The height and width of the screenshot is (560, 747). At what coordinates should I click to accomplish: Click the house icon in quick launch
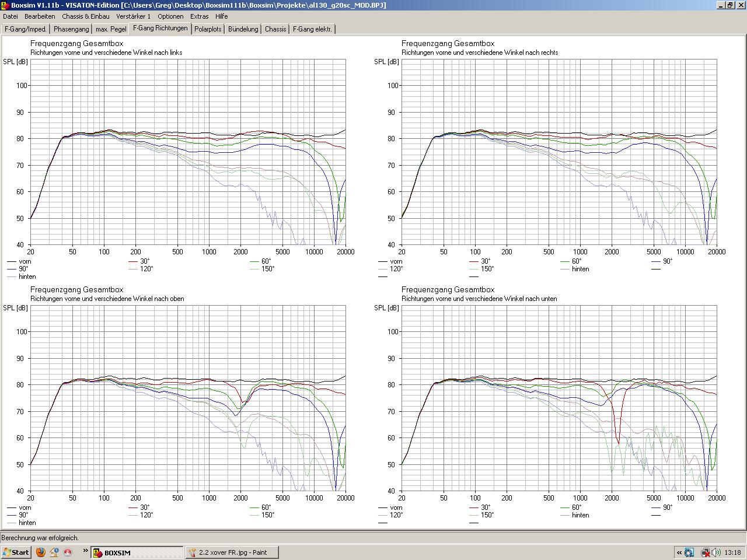pos(54,552)
